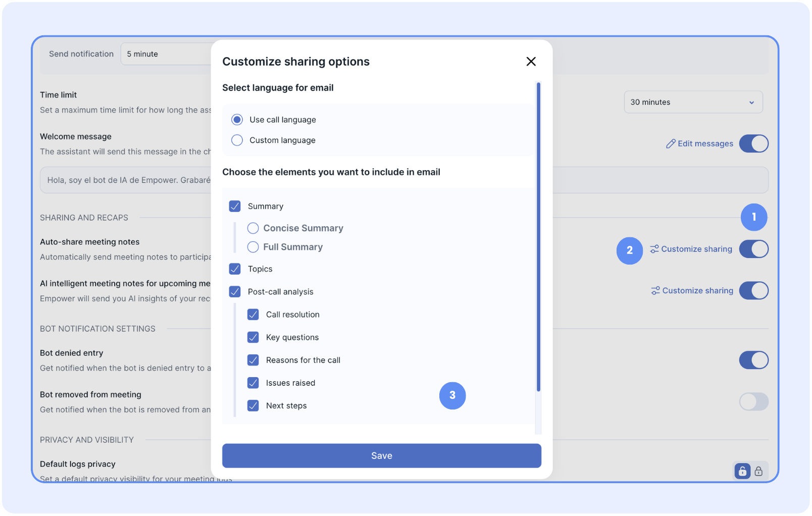Close the Customize sharing options dialog
The image size is (812, 516).
tap(531, 62)
